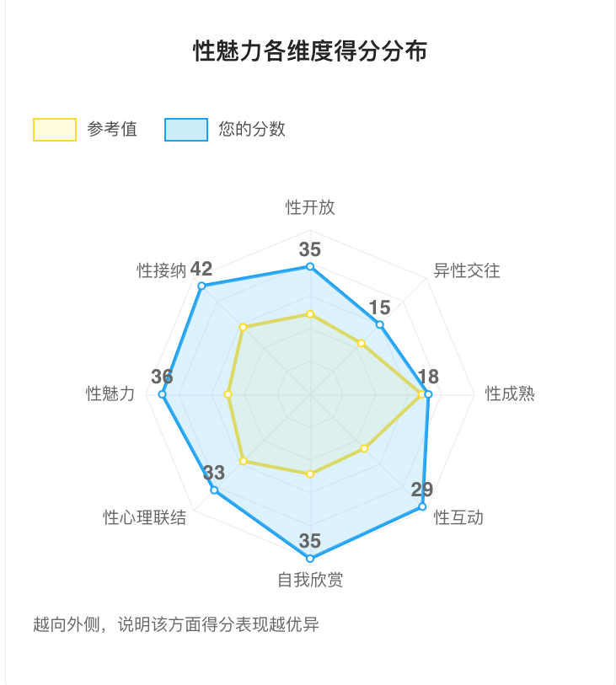Click the 性成熟 blue data point

(x=429, y=394)
